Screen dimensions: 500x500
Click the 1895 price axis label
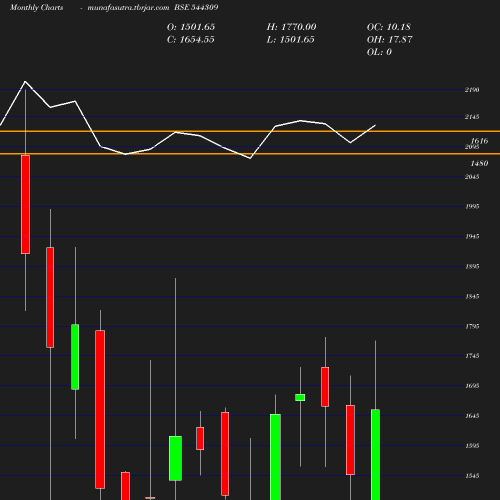(x=472, y=266)
